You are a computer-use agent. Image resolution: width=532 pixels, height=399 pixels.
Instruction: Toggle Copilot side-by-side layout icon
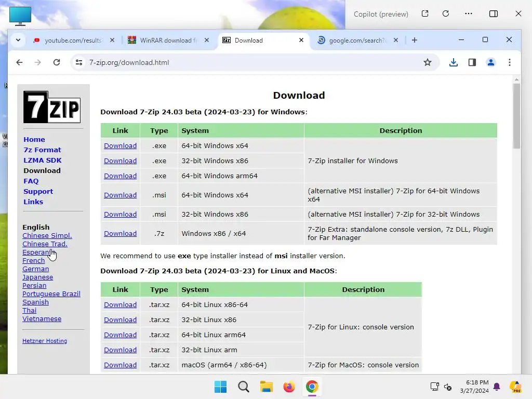pyautogui.click(x=494, y=14)
